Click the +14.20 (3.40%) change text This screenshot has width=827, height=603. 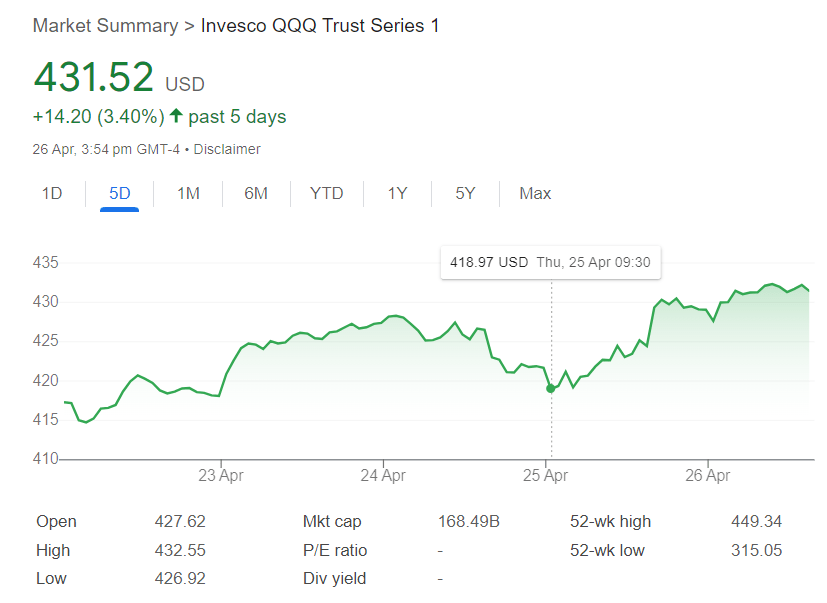coord(98,117)
